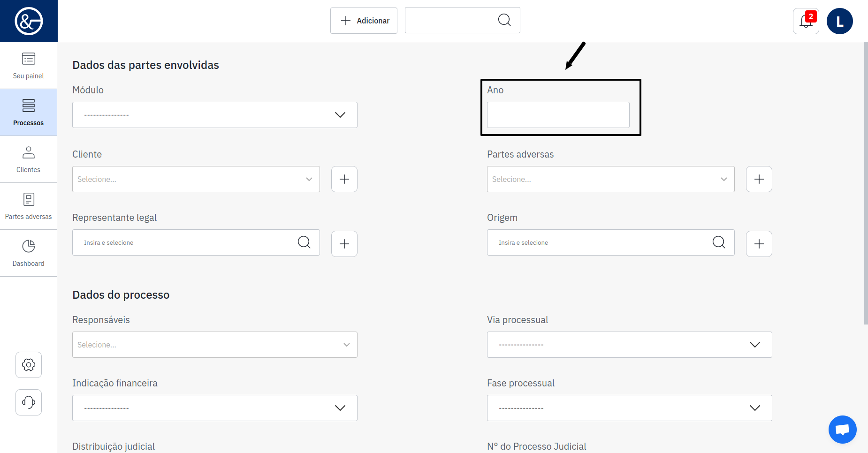Open the notifications bell
The image size is (868, 453).
point(806,21)
